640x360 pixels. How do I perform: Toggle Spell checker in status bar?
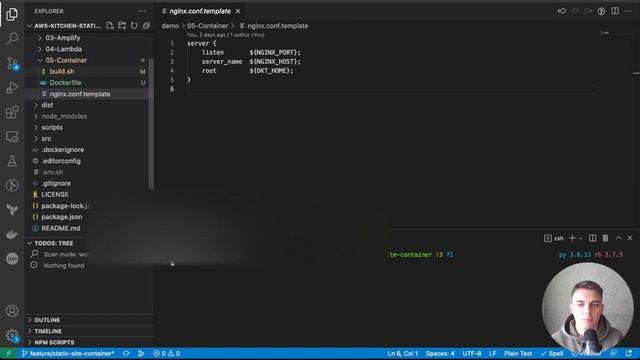click(552, 353)
